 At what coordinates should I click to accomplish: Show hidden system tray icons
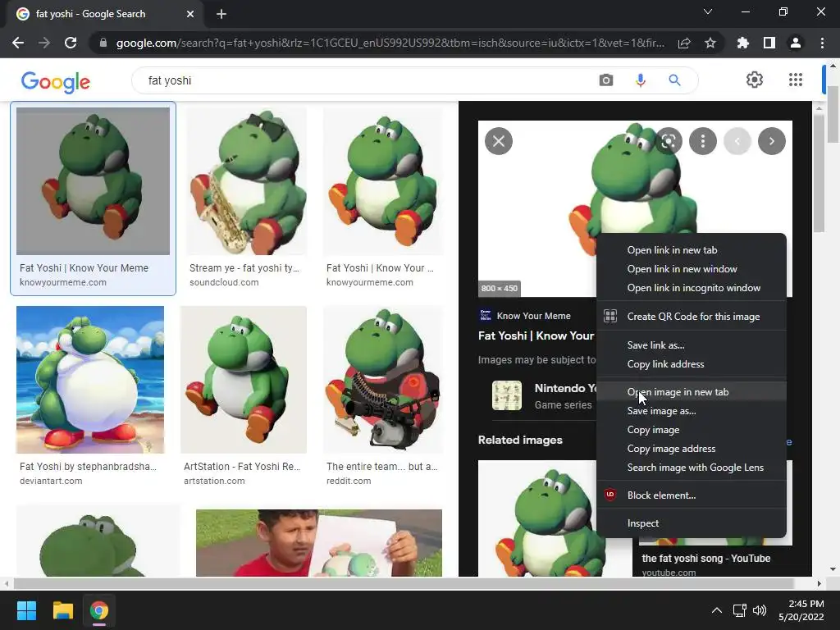(x=717, y=610)
